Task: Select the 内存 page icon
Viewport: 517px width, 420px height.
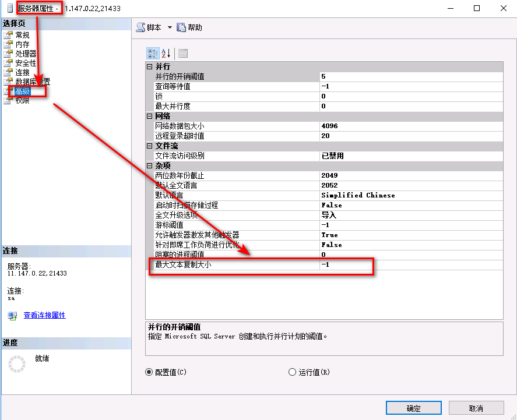Action: coord(8,44)
